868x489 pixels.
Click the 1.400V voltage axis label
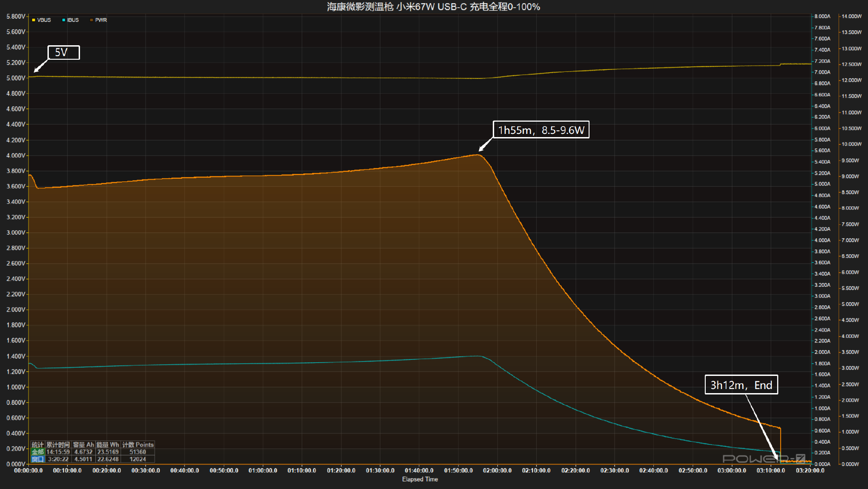click(x=16, y=356)
